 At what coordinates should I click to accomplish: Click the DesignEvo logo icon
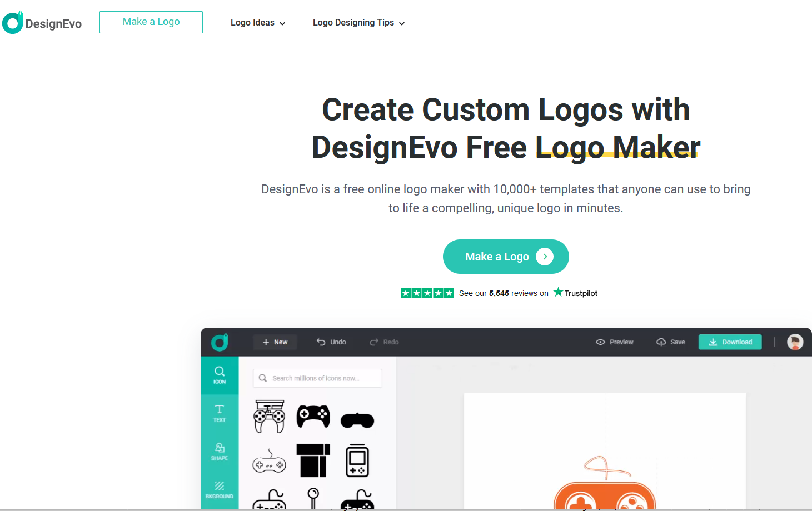coord(13,22)
